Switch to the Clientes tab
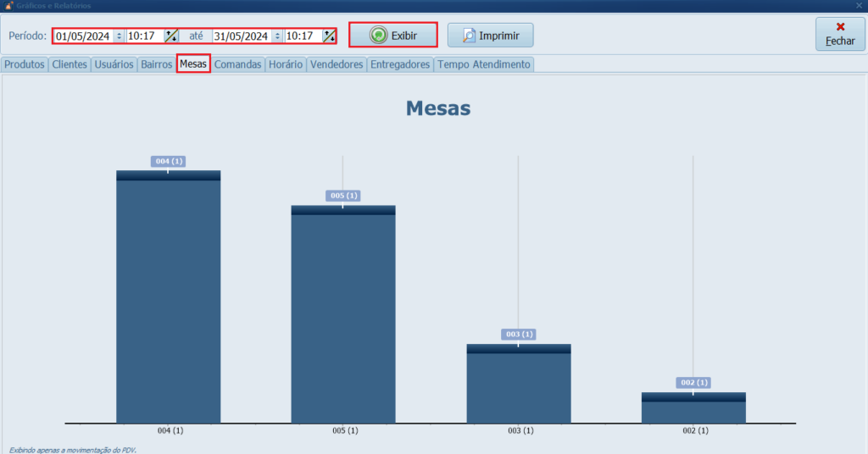This screenshot has width=868, height=454. (70, 64)
